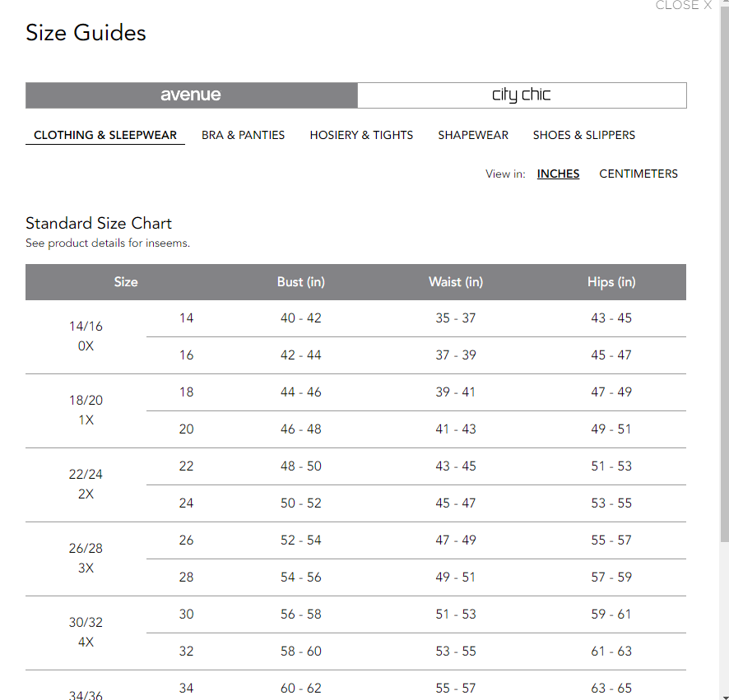Switch to the city chic brand tab
Viewport: 729px width, 700px height.
(522, 95)
